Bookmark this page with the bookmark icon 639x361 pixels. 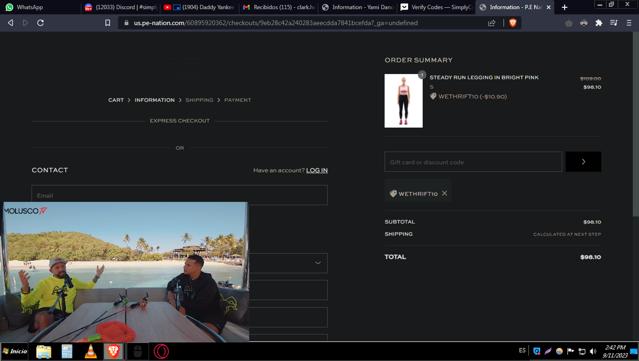(108, 23)
